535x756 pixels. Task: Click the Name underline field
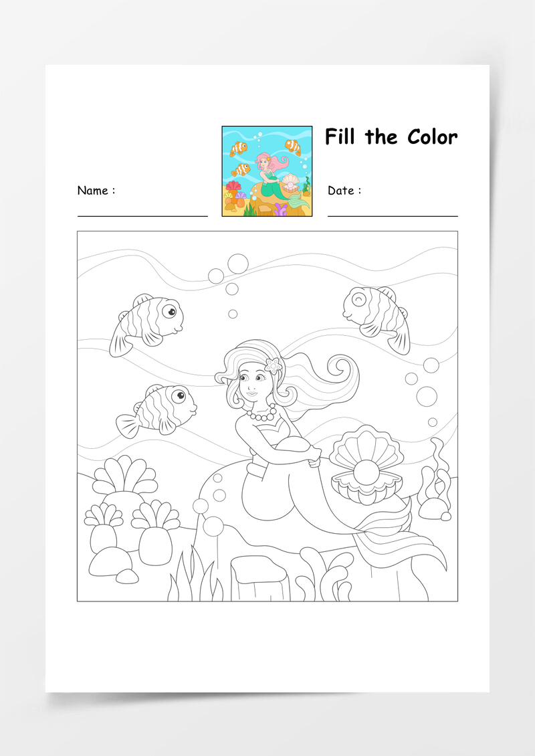coord(142,216)
